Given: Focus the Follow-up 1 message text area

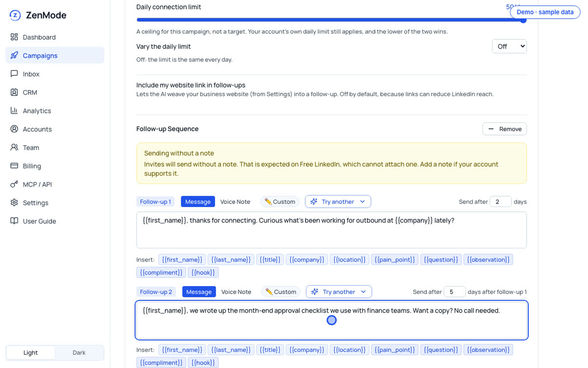Looking at the screenshot, I should 332,230.
